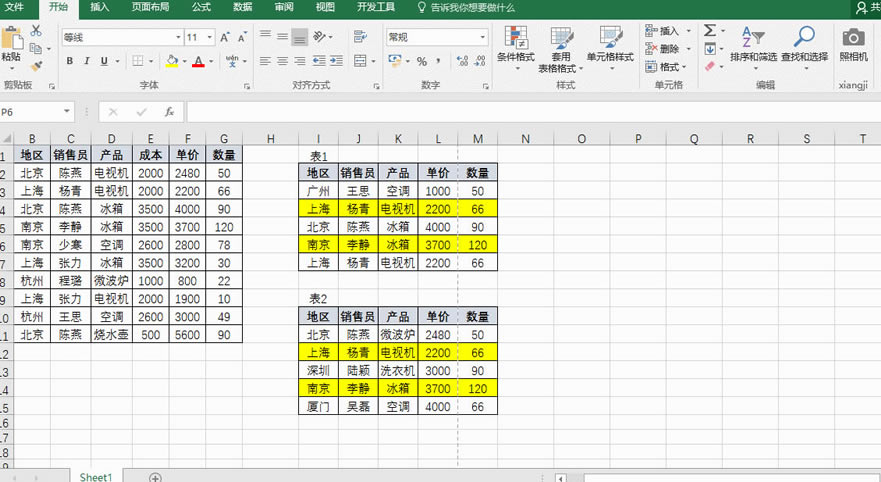Select the Sheet1 tab

coord(96,476)
